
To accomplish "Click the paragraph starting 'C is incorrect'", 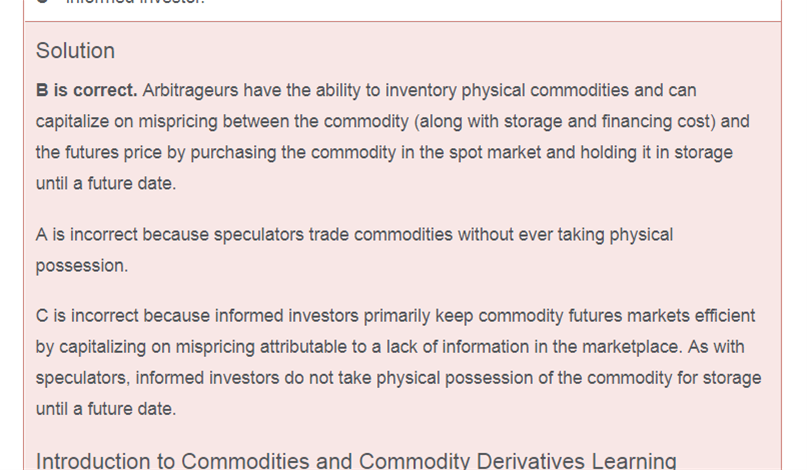I will tap(398, 362).
